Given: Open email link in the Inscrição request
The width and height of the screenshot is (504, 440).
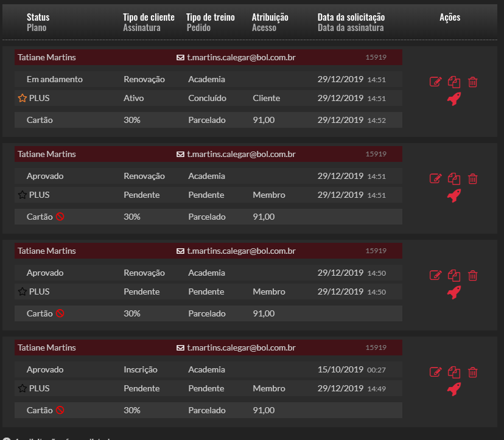Looking at the screenshot, I should tap(241, 348).
